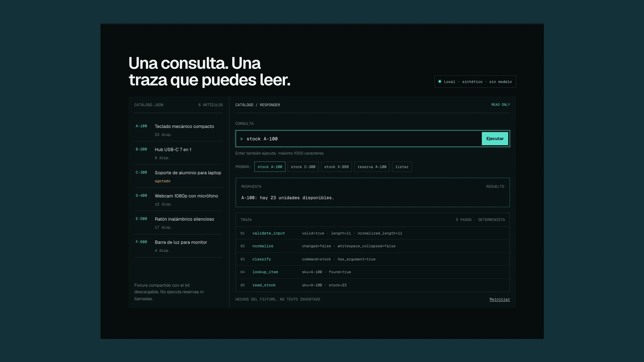Select catalog row Hub USB-C 7 en 1
Image resolution: width=644 pixels, height=362 pixels.
178,153
